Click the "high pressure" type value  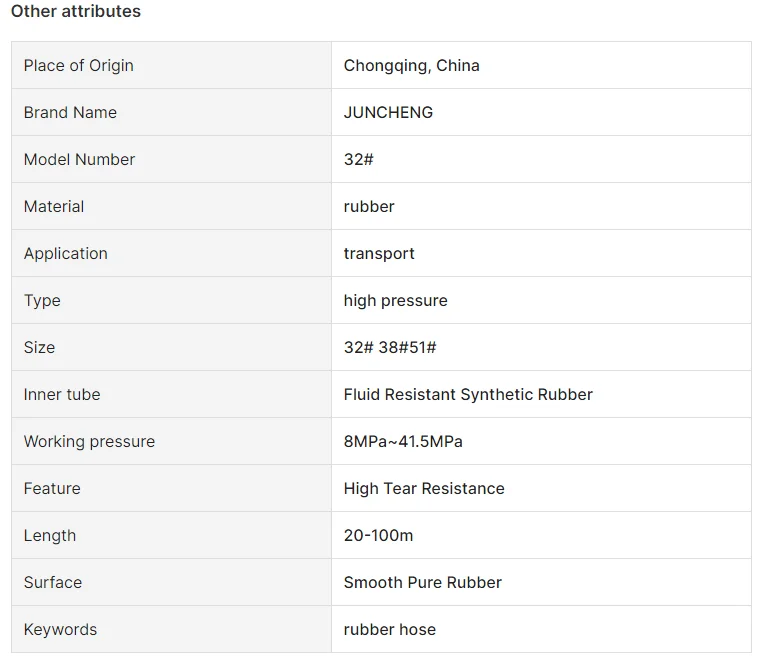coord(395,301)
